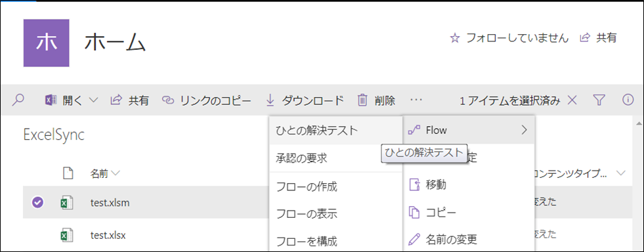Open the search magnifier icon in the command bar
Image resolution: width=644 pixels, height=252 pixels.
(x=19, y=100)
